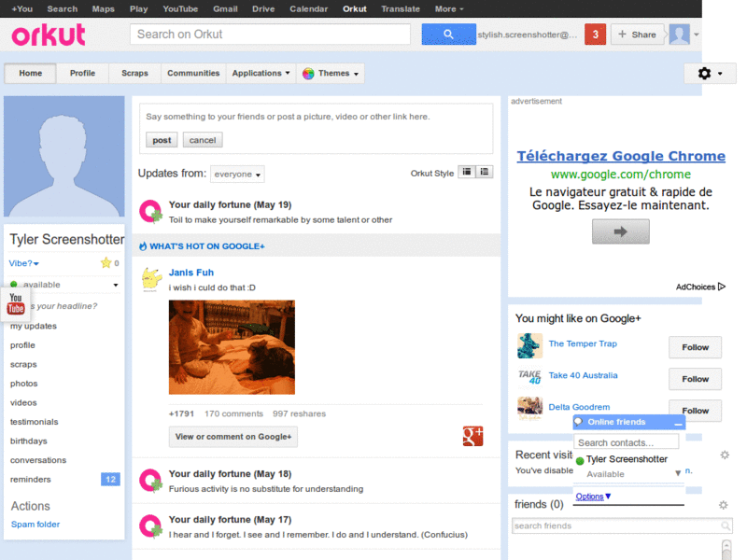Click the Recent visitors gear icon

coord(725,455)
